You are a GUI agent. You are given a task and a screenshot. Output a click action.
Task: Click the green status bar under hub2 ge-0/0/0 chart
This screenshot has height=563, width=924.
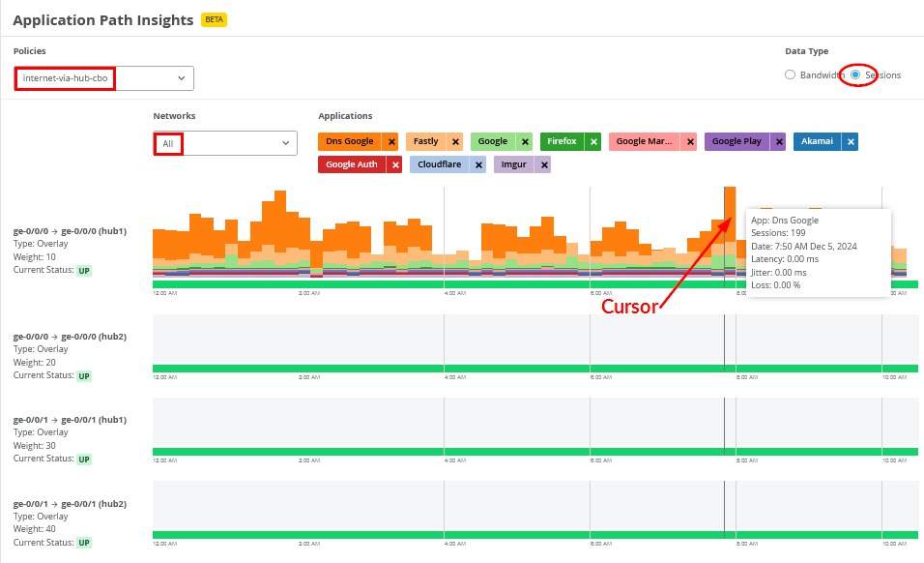click(535, 369)
